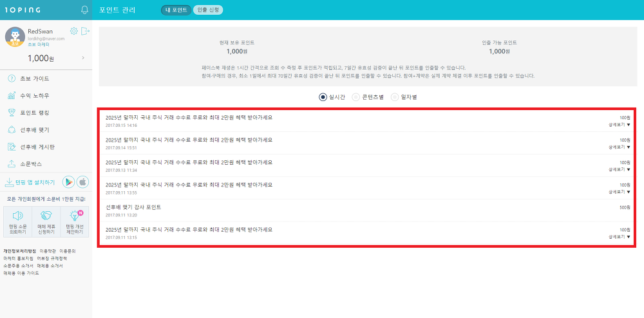Click 1,000원 under 인출 가능 포인트
The width and height of the screenshot is (644, 318).
tap(500, 51)
